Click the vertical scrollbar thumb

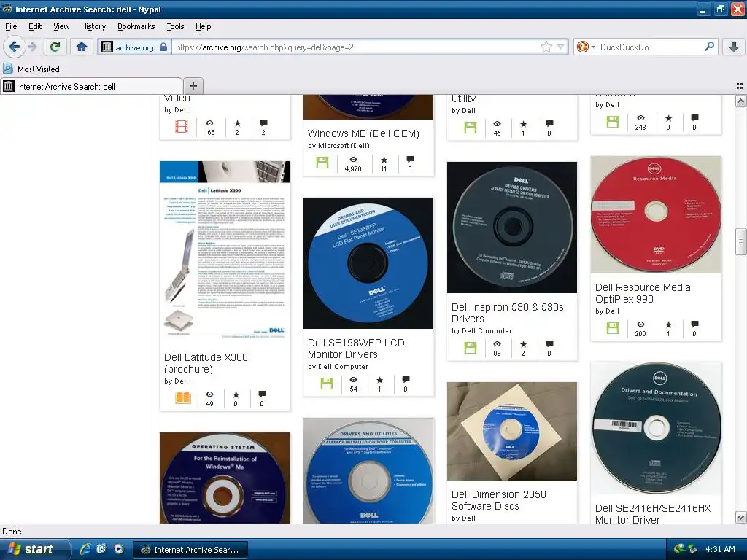click(740, 242)
